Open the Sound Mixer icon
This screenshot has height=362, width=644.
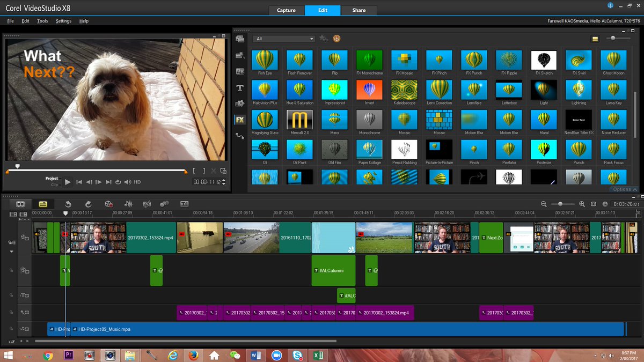point(128,204)
